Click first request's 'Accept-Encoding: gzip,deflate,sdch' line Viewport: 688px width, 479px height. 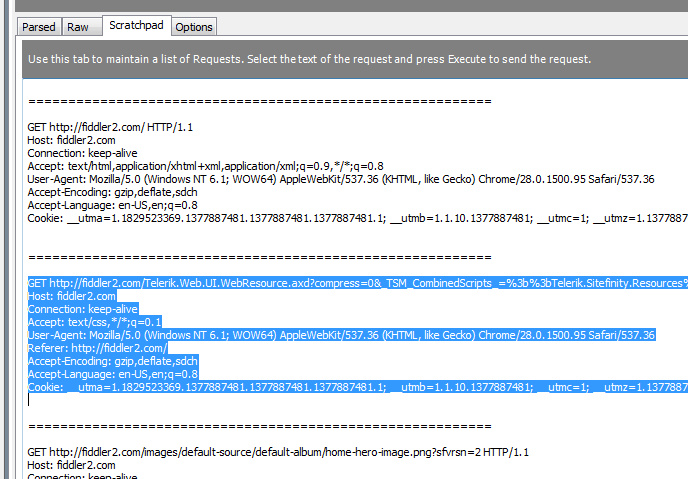point(112,192)
